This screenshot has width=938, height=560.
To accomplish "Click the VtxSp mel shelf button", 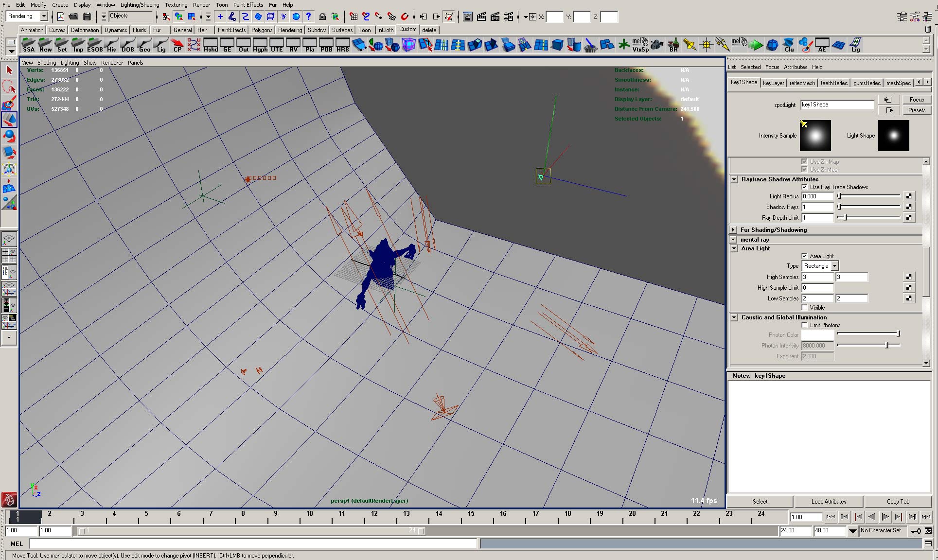I will click(x=640, y=45).
